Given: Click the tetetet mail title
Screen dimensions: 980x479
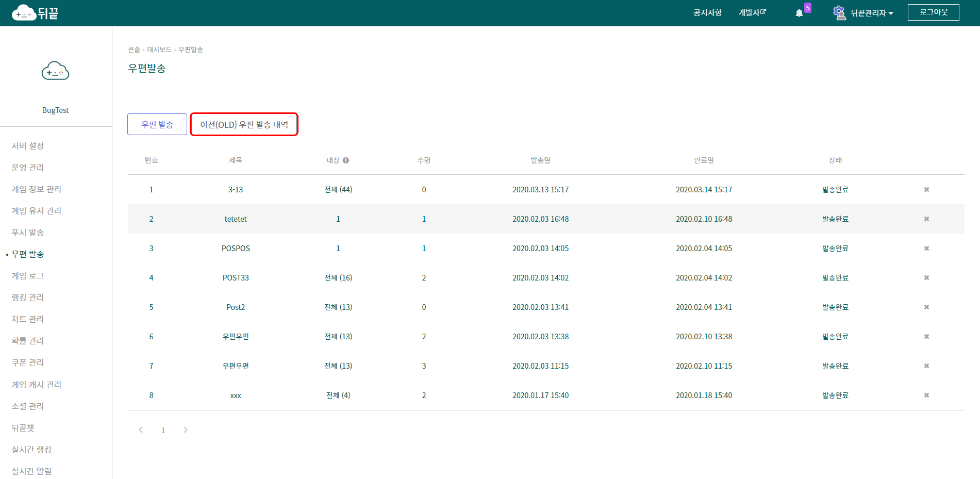Looking at the screenshot, I should coord(236,219).
